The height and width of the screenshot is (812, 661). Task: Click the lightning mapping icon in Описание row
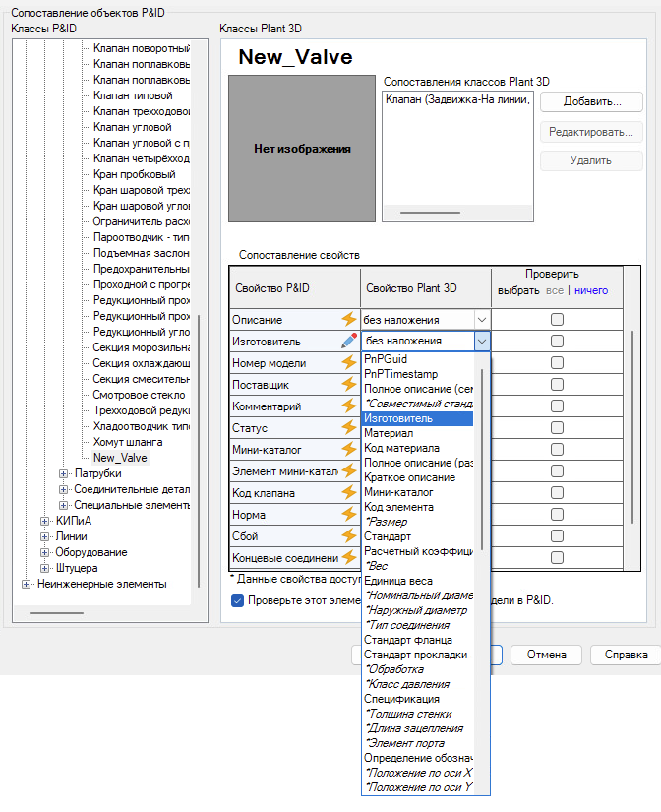(349, 319)
